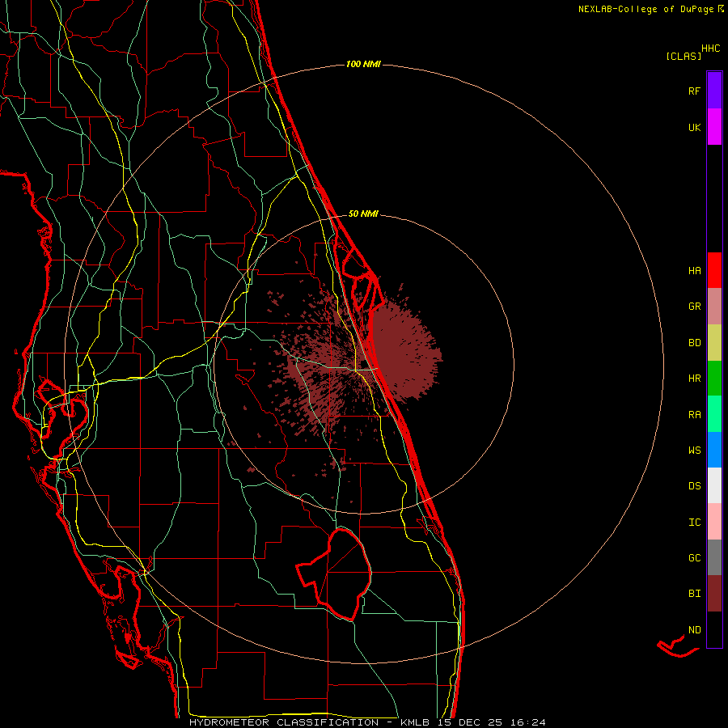This screenshot has width=728, height=728.
Task: Click the BI dark-red legend swatch
Action: (x=714, y=594)
